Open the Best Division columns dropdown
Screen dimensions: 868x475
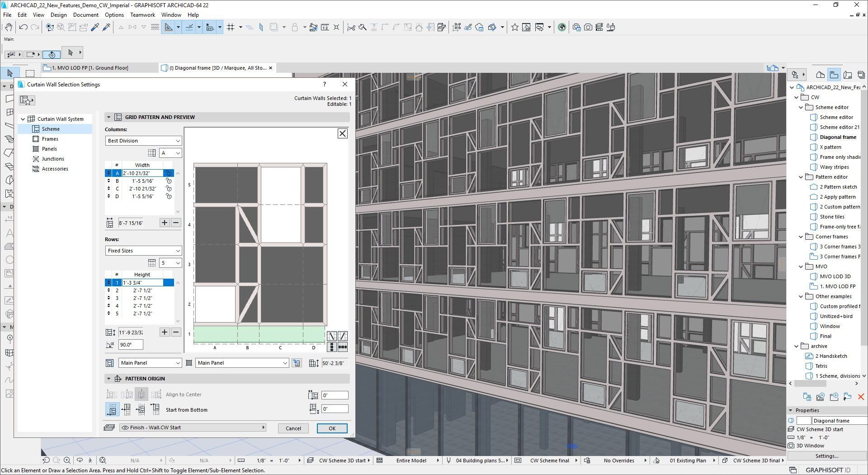(143, 141)
